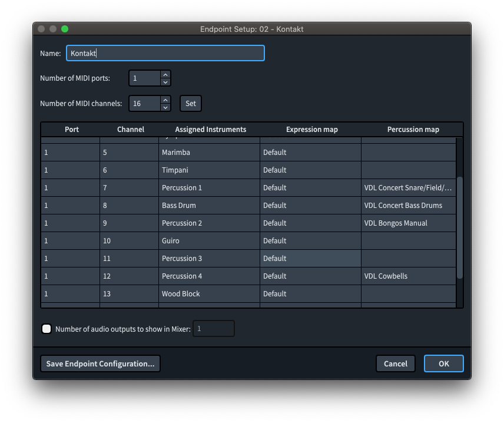Click the Set button
Viewport: 504px width, 423px height.
191,104
